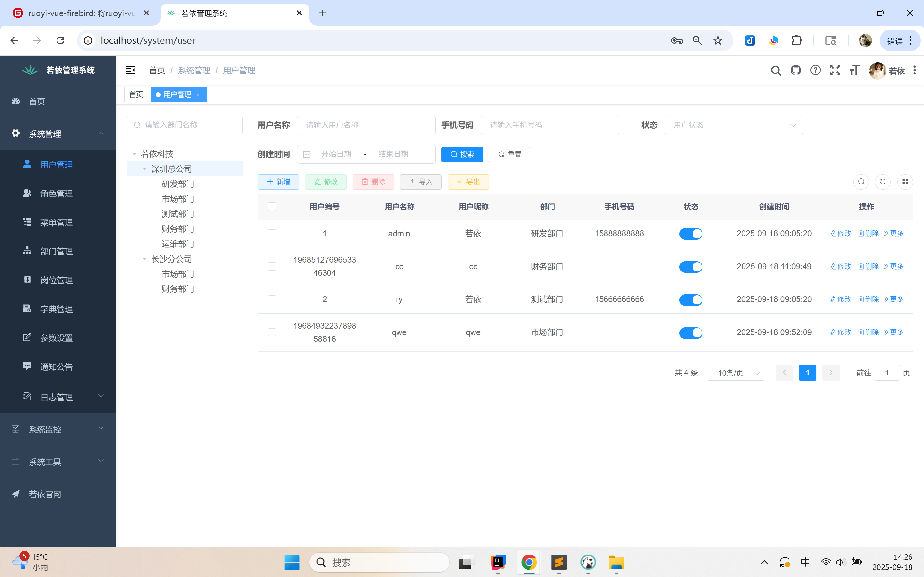924x577 pixels.
Task: Open the layout size text icon
Action: tap(854, 71)
